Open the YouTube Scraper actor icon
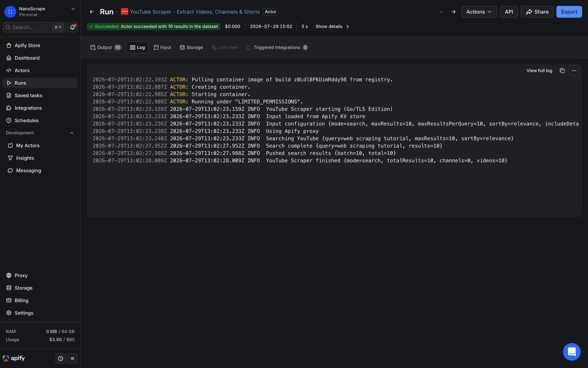Viewport: 588px width, 368px height. point(124,12)
